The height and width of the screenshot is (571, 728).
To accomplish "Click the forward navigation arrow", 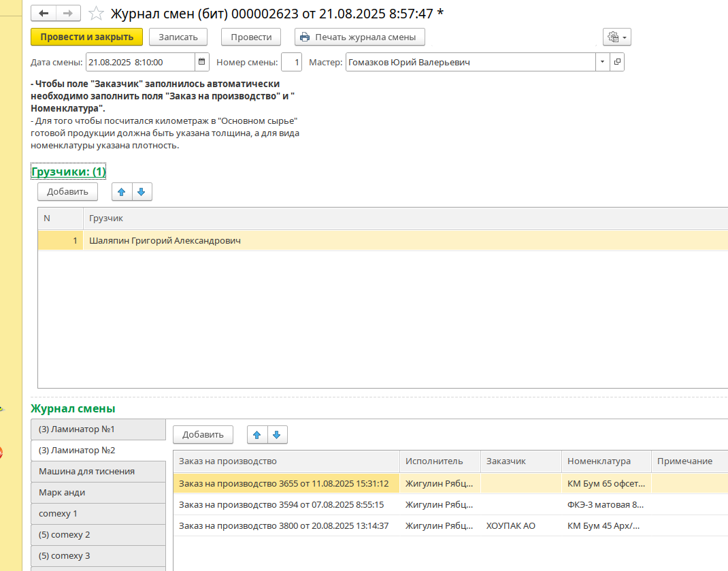I will click(x=68, y=14).
